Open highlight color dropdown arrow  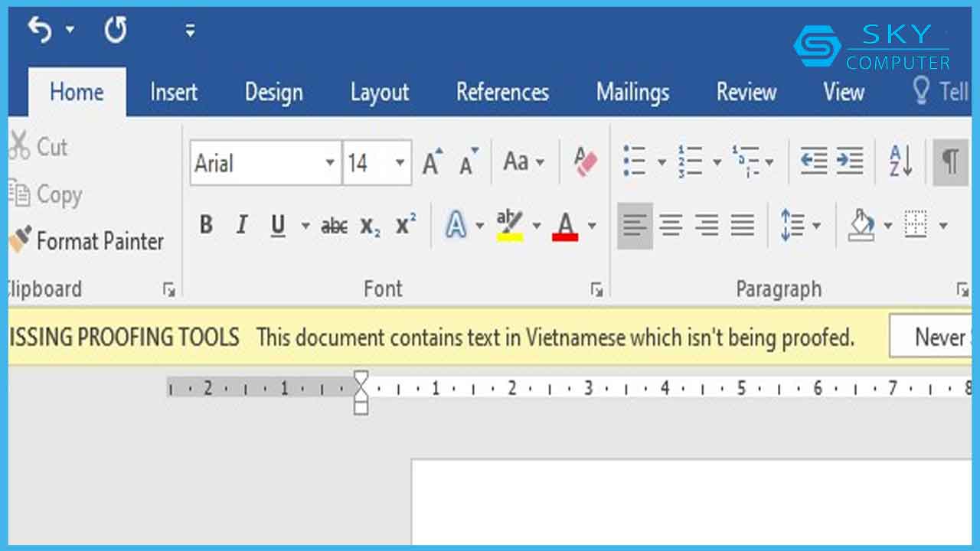536,226
